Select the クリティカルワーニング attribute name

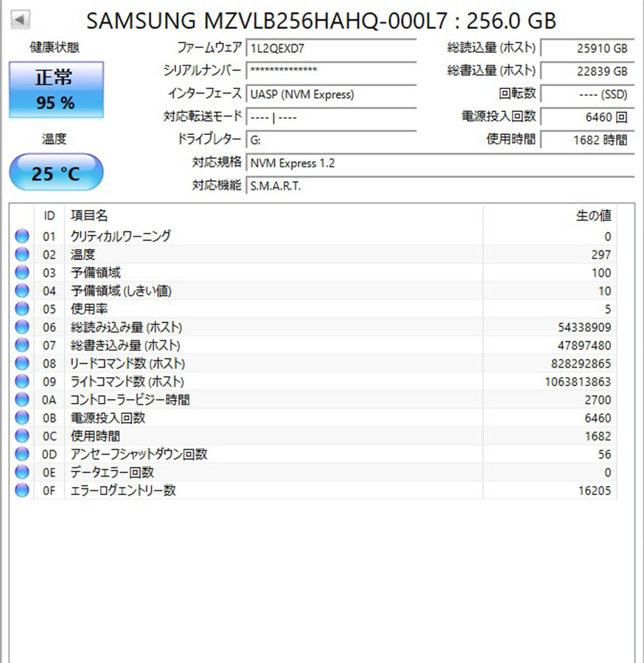(121, 236)
